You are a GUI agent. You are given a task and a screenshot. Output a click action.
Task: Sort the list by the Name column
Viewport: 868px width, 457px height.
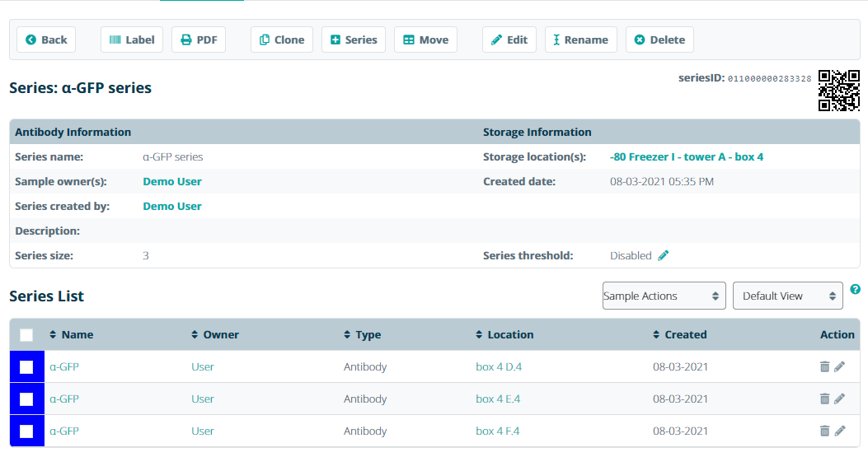(x=77, y=335)
